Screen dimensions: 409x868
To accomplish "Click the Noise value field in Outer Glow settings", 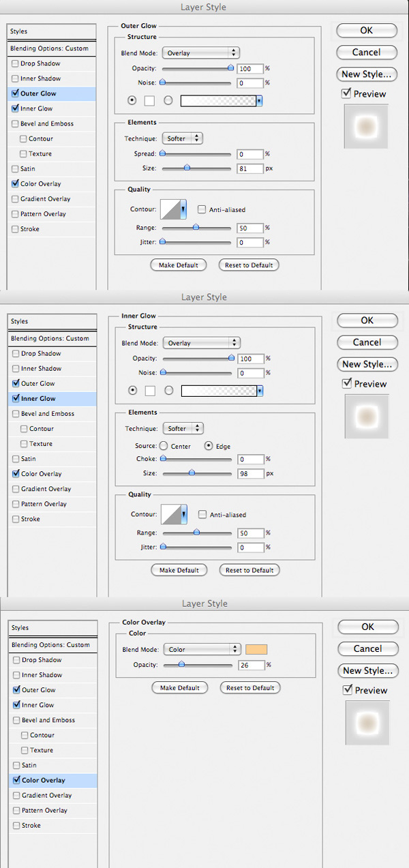I will point(250,83).
